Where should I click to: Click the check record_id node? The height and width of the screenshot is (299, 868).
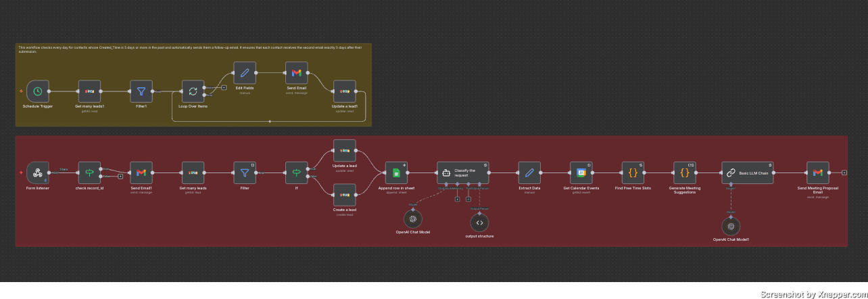pos(89,172)
